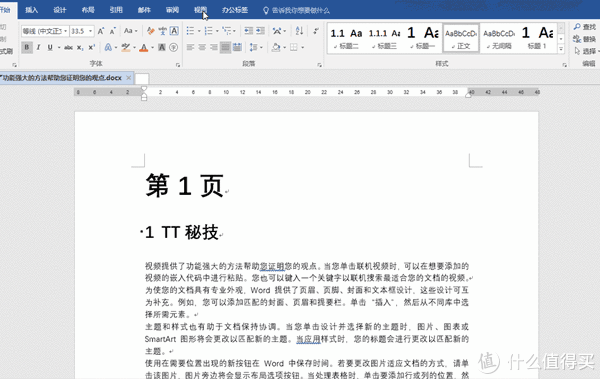Image resolution: width=600 pixels, height=379 pixels.
Task: Expand the highlight color dropdown arrow
Action: [134, 47]
